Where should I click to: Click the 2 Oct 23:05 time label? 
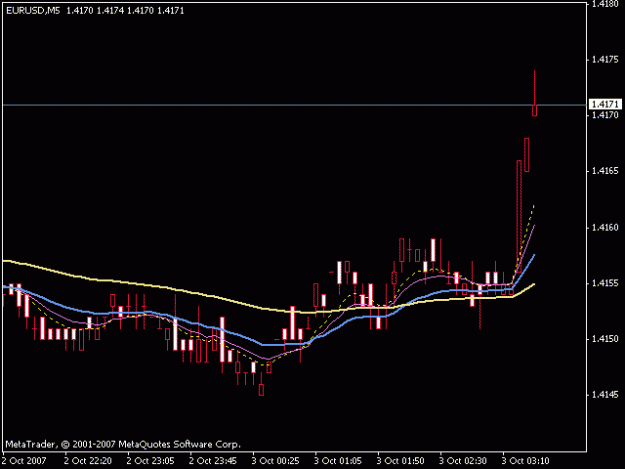click(x=150, y=461)
